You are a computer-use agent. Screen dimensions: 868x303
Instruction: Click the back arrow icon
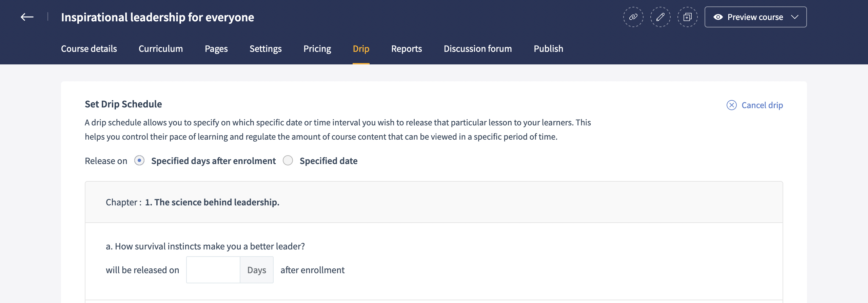pos(27,17)
